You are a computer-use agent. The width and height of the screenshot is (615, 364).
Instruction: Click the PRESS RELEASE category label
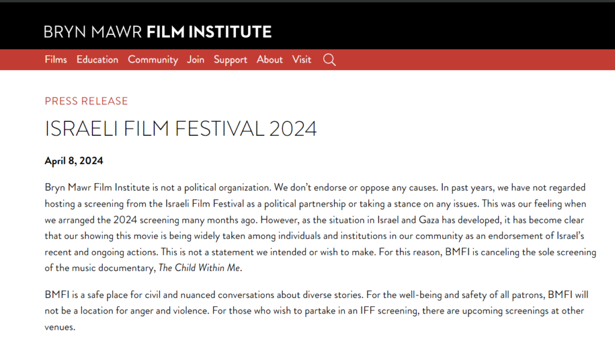86,101
